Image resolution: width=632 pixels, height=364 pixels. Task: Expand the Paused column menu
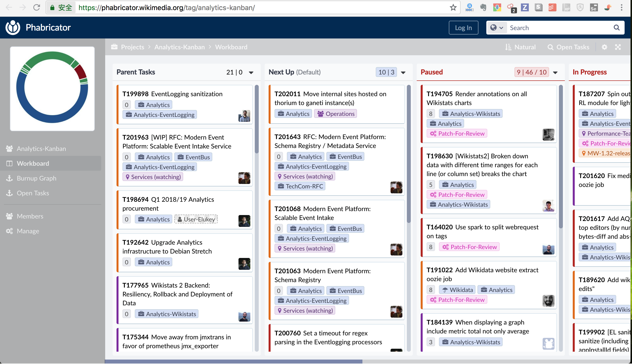[x=555, y=73]
